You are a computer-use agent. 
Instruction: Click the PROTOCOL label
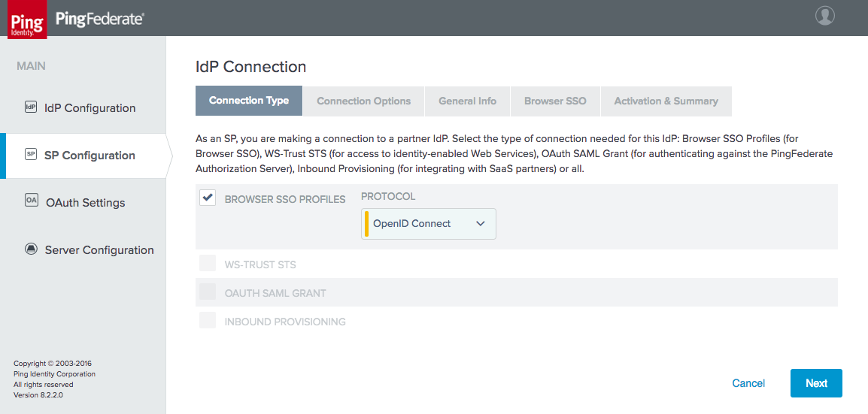coord(388,197)
